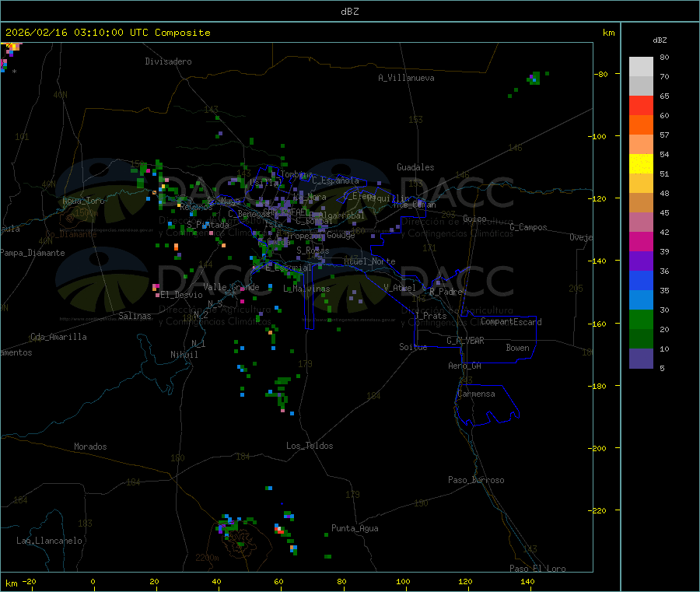Click the 'Carmensa' place label
This screenshot has height=592, width=700.
click(x=476, y=394)
